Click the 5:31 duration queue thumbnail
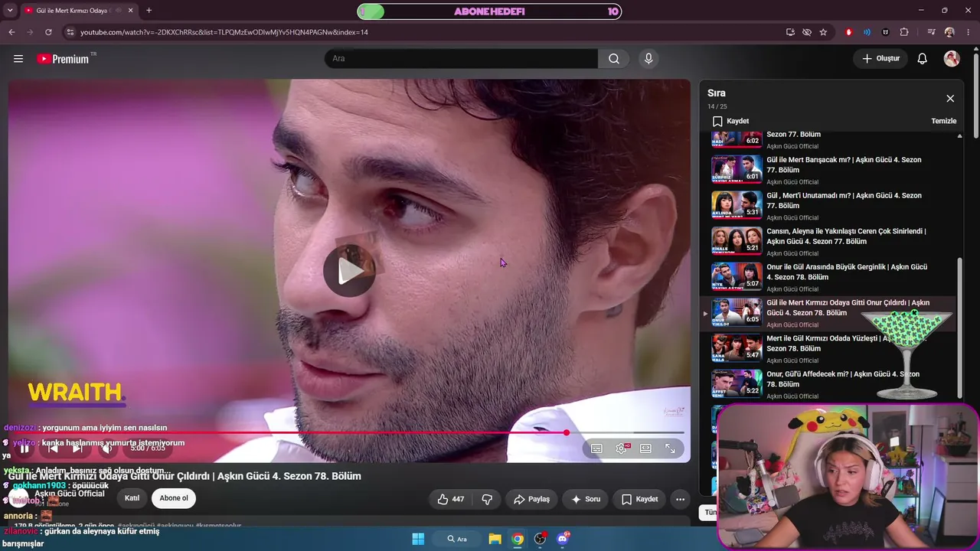Image resolution: width=980 pixels, height=551 pixels. 737,204
